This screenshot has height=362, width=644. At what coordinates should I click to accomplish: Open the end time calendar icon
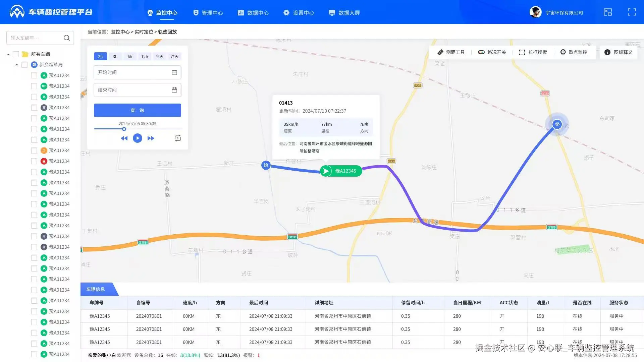pos(174,90)
